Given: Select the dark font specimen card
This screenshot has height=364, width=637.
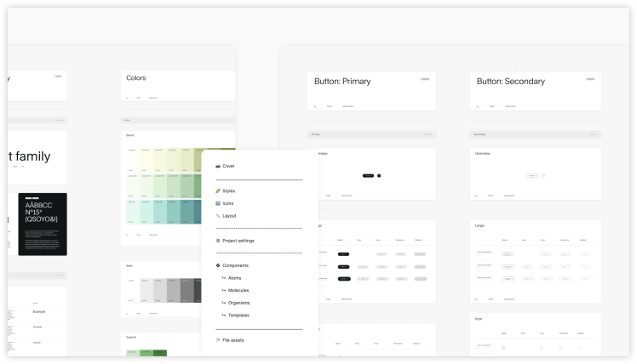Looking at the screenshot, I should click(43, 225).
